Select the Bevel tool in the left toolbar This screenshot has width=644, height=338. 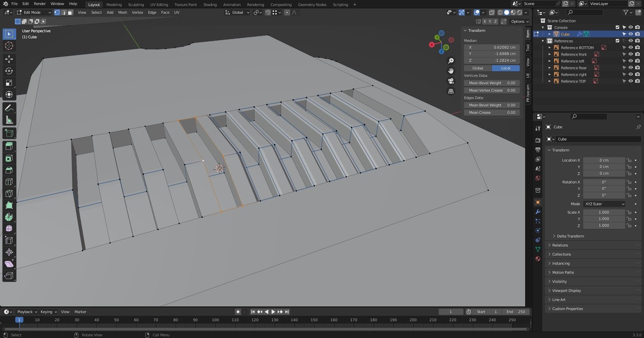[9, 170]
